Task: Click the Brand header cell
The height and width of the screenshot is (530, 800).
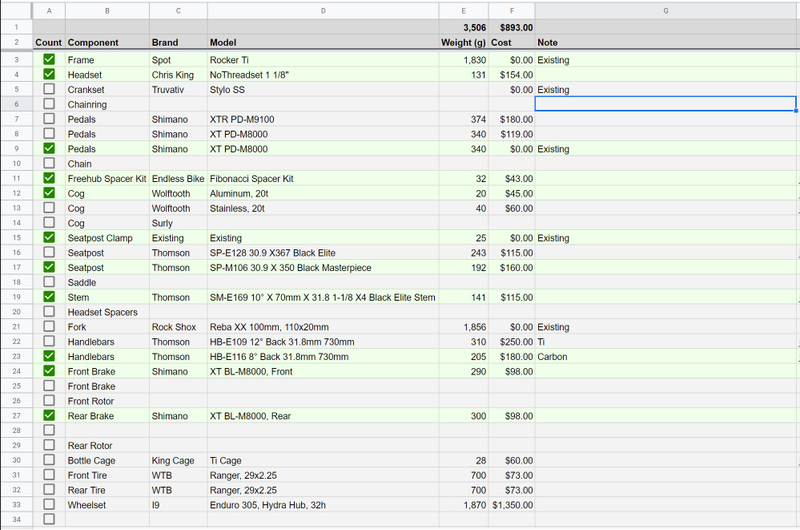Action: coord(178,42)
